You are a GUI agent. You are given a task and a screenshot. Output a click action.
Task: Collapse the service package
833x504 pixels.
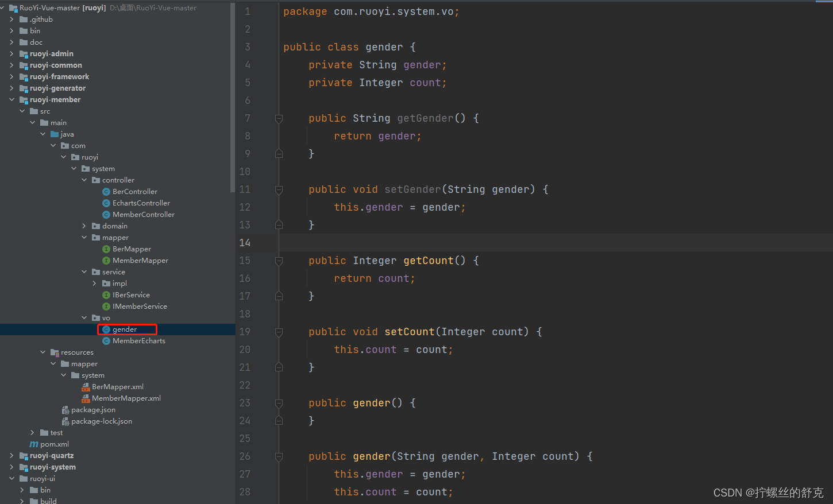(84, 272)
